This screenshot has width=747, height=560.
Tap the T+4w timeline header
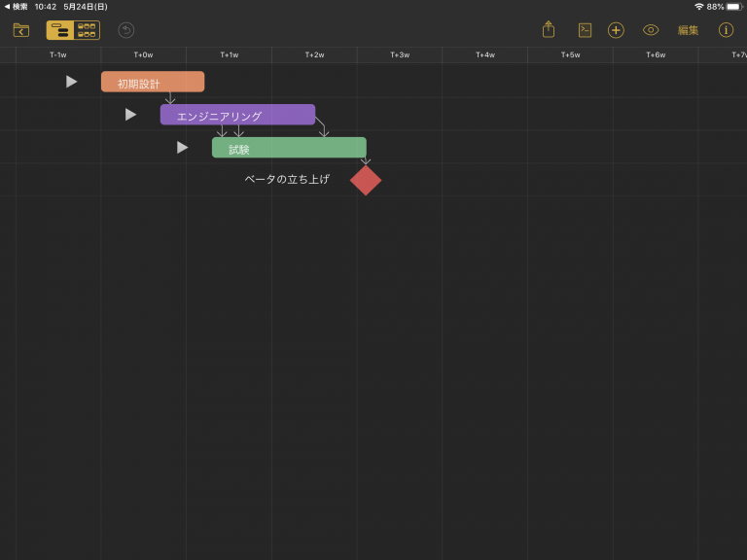point(485,54)
